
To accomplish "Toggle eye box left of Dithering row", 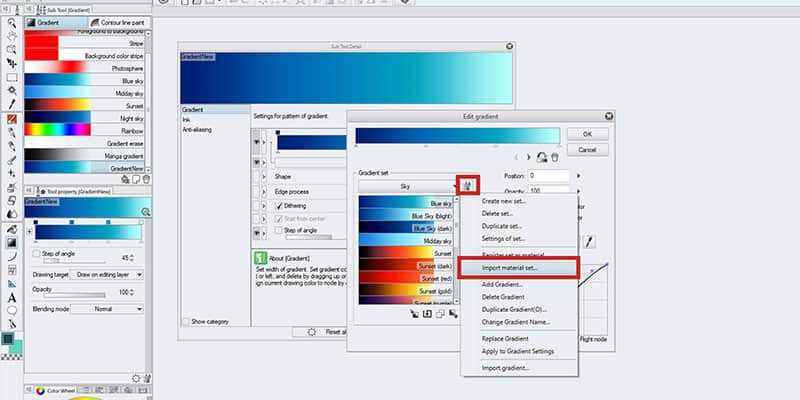I will point(256,206).
